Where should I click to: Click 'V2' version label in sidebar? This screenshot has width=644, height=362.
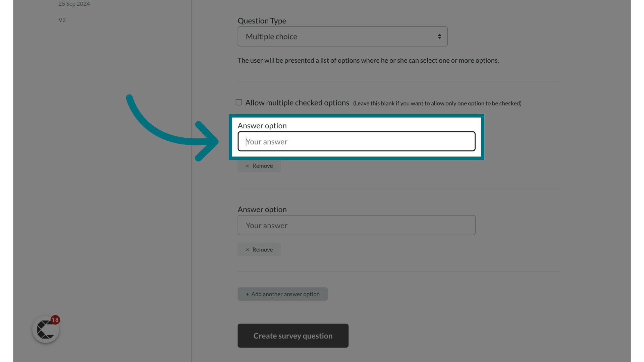coord(62,19)
